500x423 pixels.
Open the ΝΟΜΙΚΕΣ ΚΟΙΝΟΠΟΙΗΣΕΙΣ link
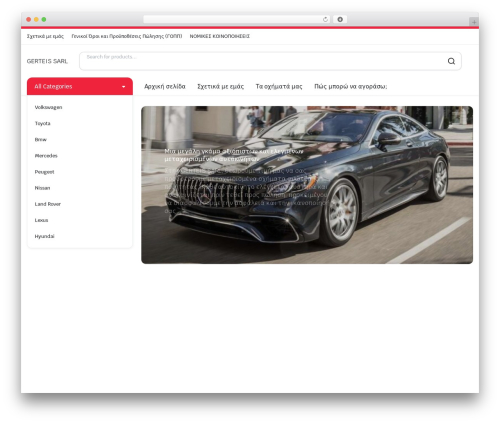click(220, 36)
